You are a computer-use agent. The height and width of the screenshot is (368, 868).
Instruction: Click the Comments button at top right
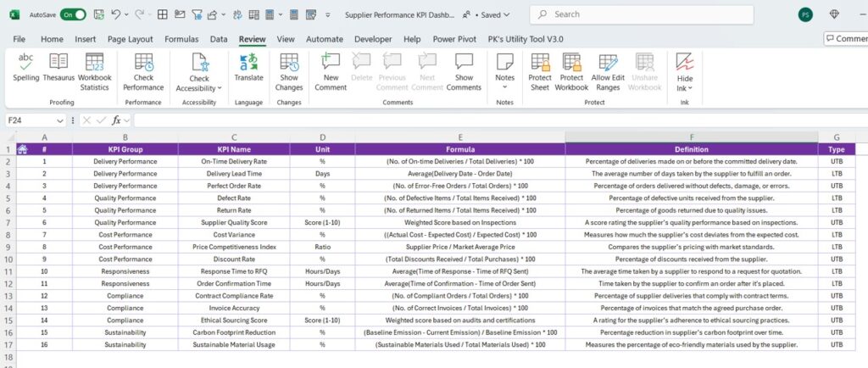846,38
